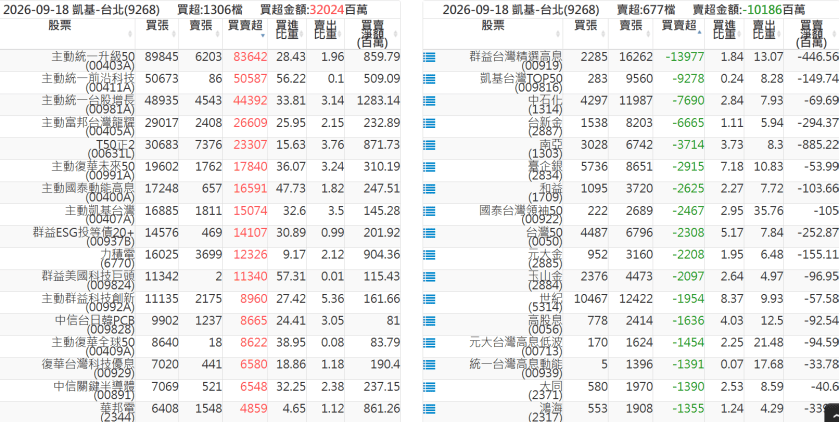Click list icon next to 中石化 (1314)
Image resolution: width=839 pixels, height=422 pixels.
(x=429, y=101)
